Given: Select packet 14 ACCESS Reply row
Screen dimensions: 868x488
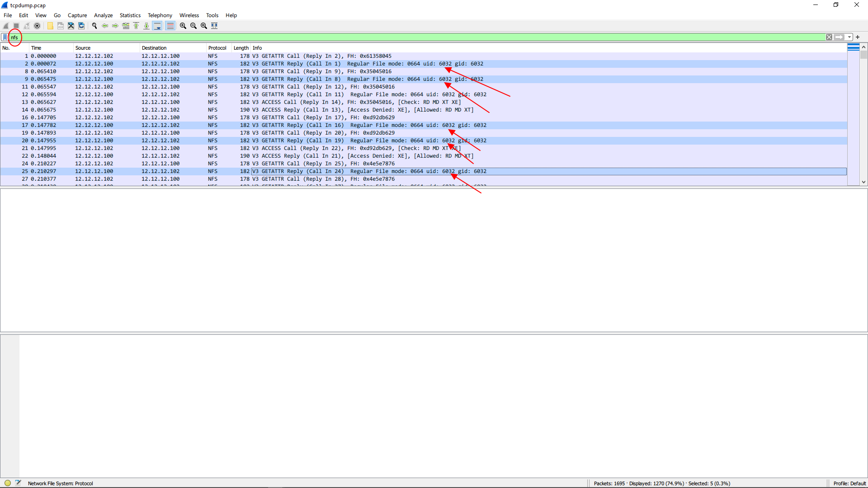Looking at the screenshot, I should tap(424, 110).
